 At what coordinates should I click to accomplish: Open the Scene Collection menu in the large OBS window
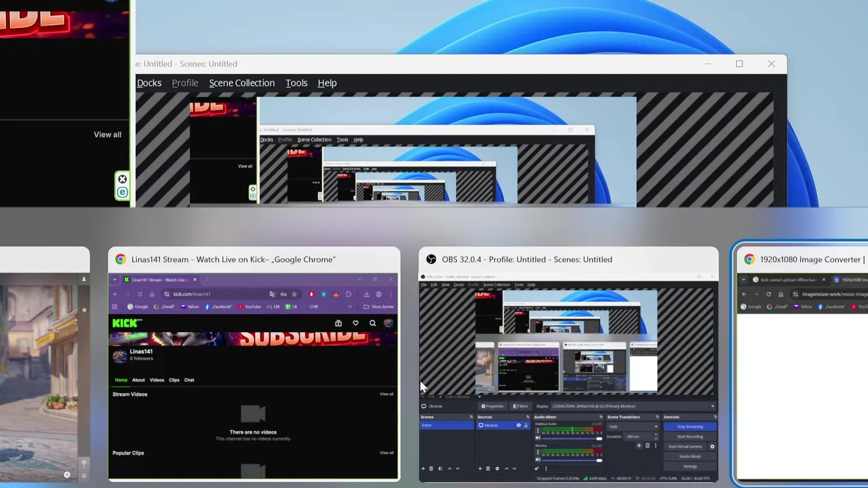pyautogui.click(x=241, y=83)
